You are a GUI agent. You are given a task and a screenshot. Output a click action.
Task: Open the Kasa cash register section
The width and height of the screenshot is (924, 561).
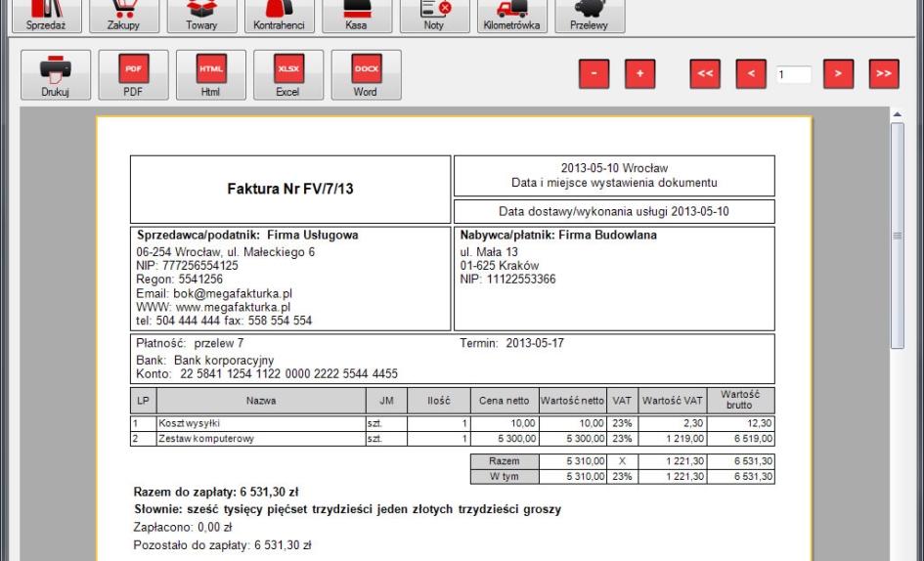(x=357, y=15)
